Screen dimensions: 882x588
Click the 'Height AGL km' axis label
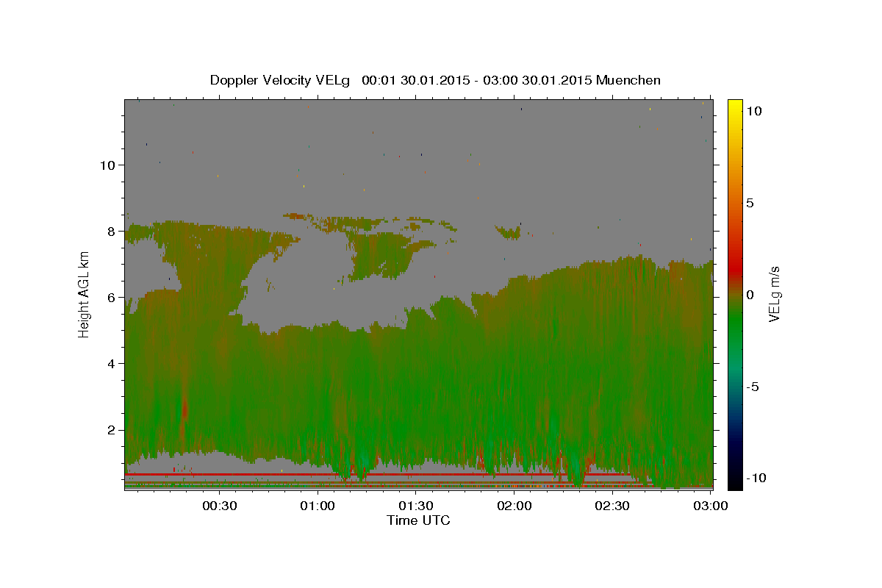(85, 293)
